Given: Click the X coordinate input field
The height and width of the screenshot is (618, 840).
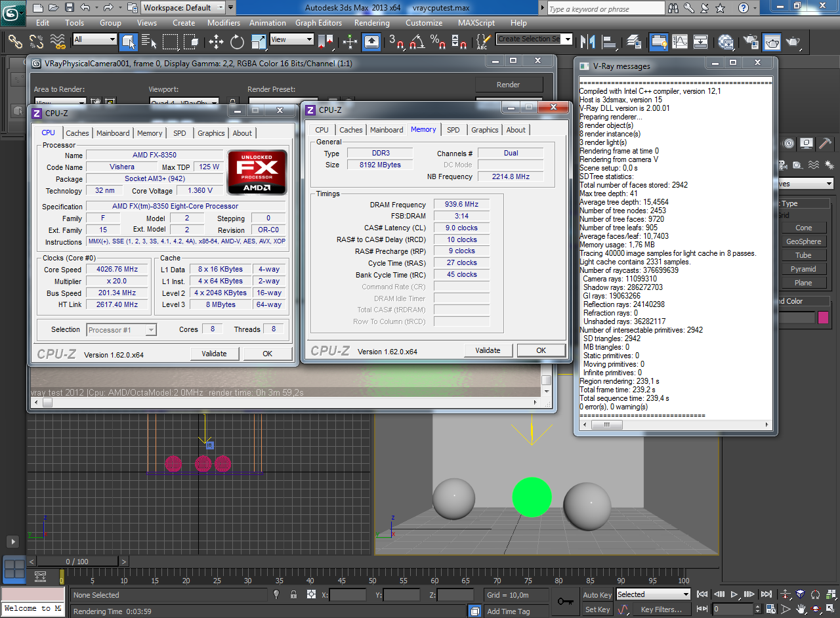Looking at the screenshot, I should (x=348, y=595).
